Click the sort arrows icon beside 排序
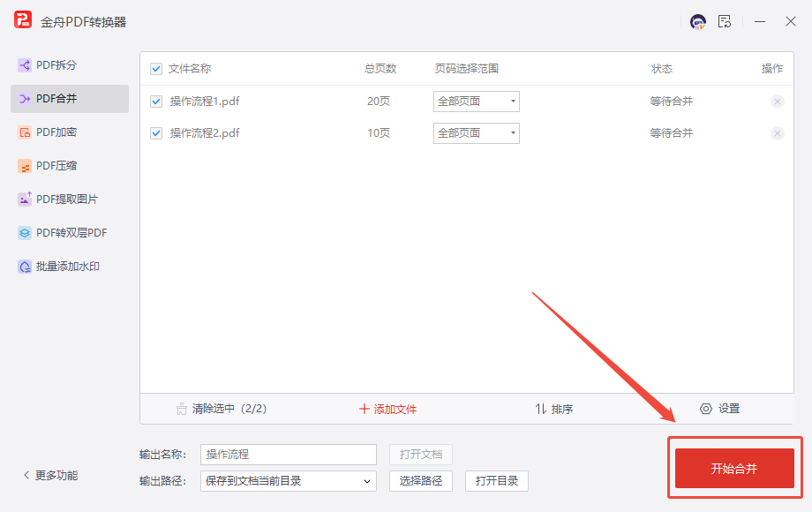 (541, 409)
